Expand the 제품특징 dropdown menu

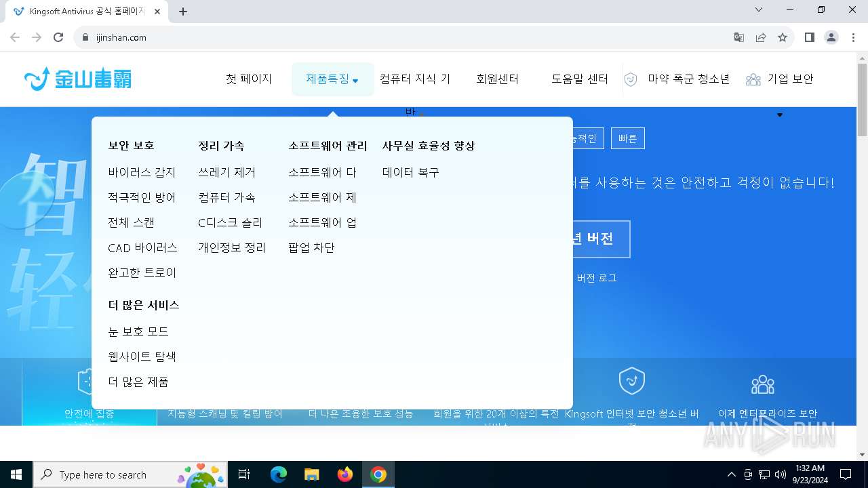pyautogui.click(x=332, y=79)
